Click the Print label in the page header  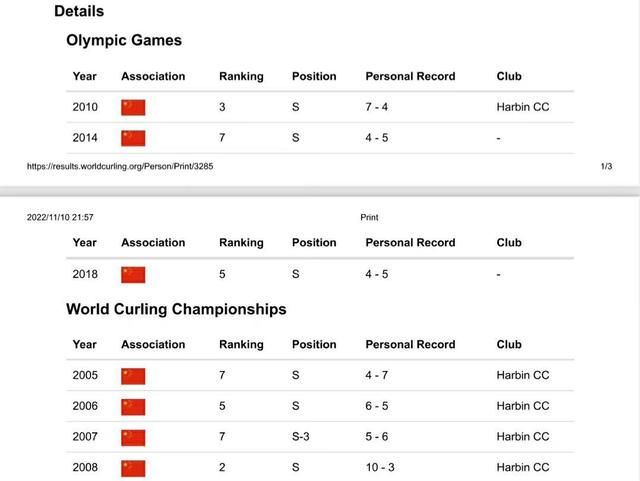[369, 217]
